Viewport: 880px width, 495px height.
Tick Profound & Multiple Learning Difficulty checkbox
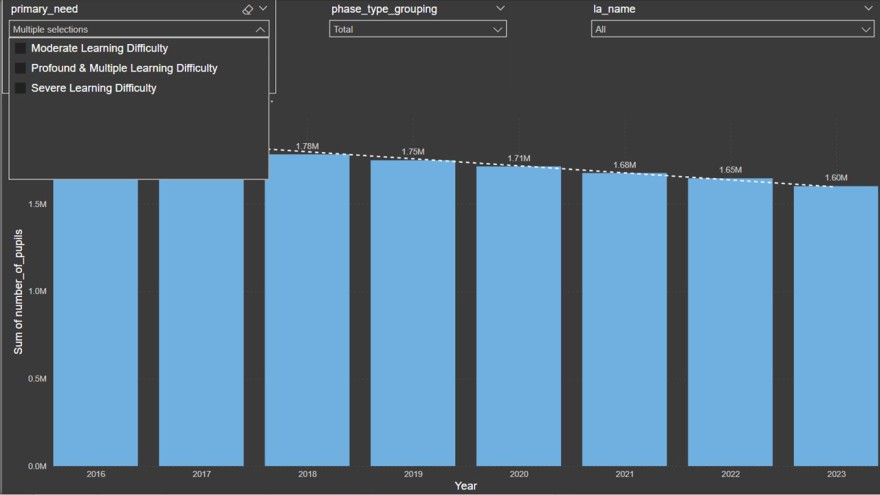tap(20, 68)
